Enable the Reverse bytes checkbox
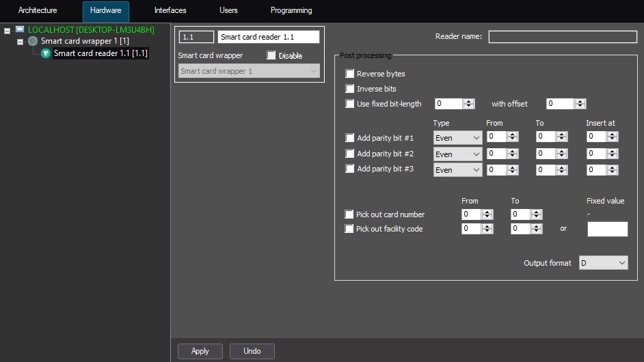The height and width of the screenshot is (362, 644). (x=350, y=74)
